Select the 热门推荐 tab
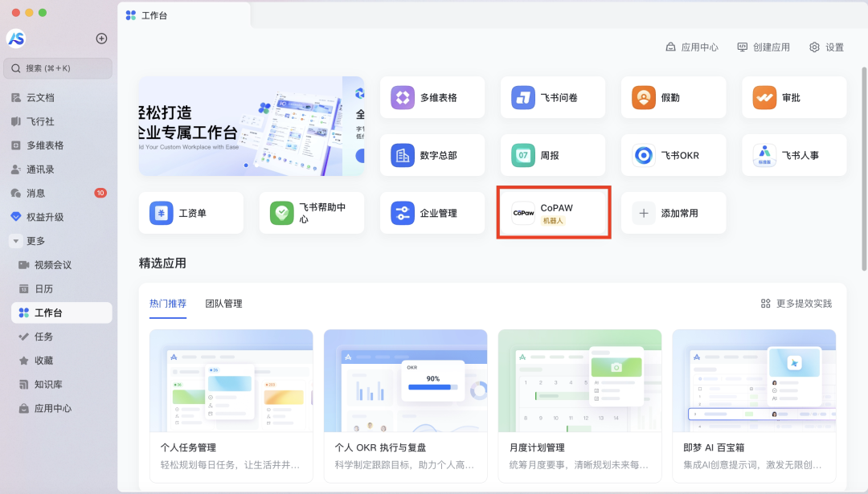Image resolution: width=868 pixels, height=494 pixels. click(168, 304)
